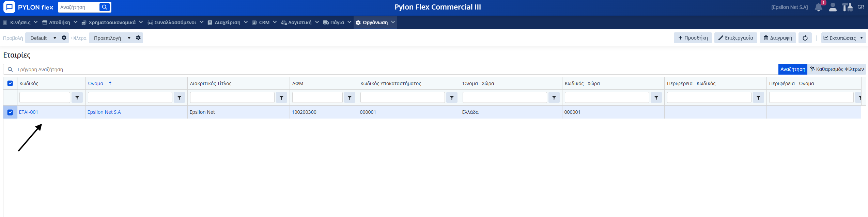Open the Epsilon Net S.A link
The image size is (868, 217).
104,112
